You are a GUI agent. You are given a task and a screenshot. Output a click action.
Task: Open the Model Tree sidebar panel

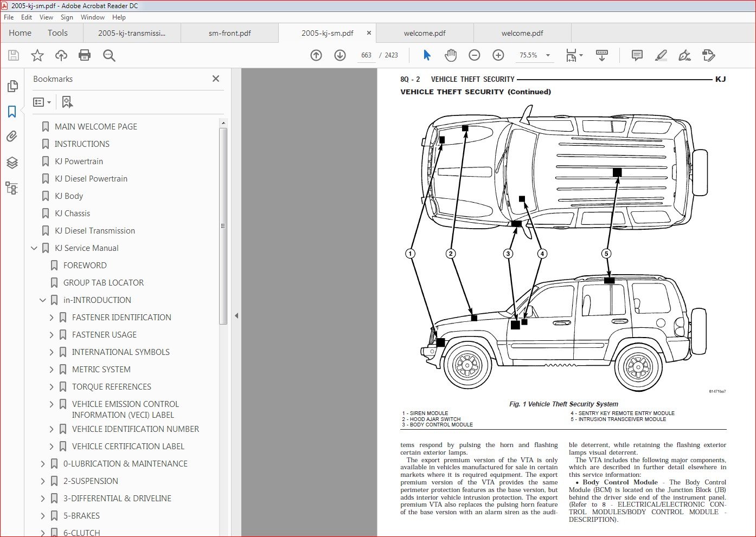pos(12,188)
